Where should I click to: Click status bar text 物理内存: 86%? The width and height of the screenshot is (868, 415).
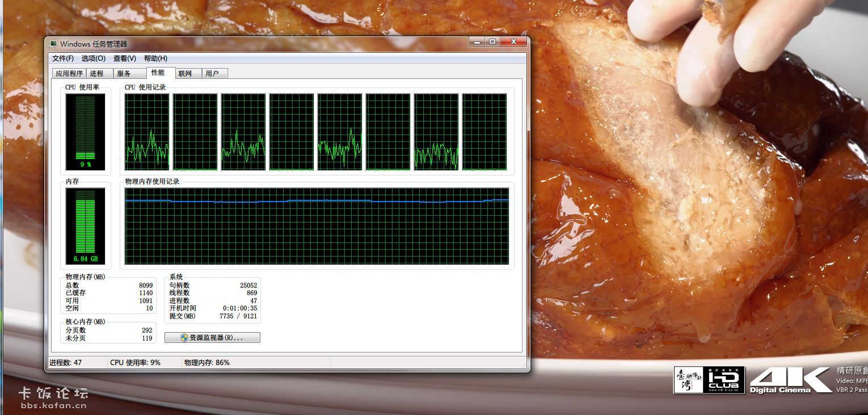(207, 362)
